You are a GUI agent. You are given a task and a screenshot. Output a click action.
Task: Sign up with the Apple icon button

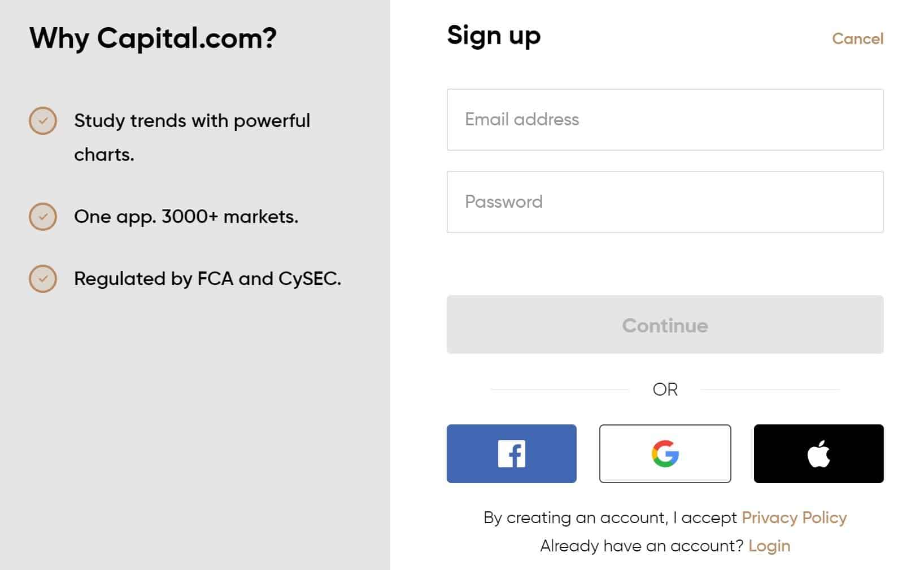pyautogui.click(x=818, y=454)
